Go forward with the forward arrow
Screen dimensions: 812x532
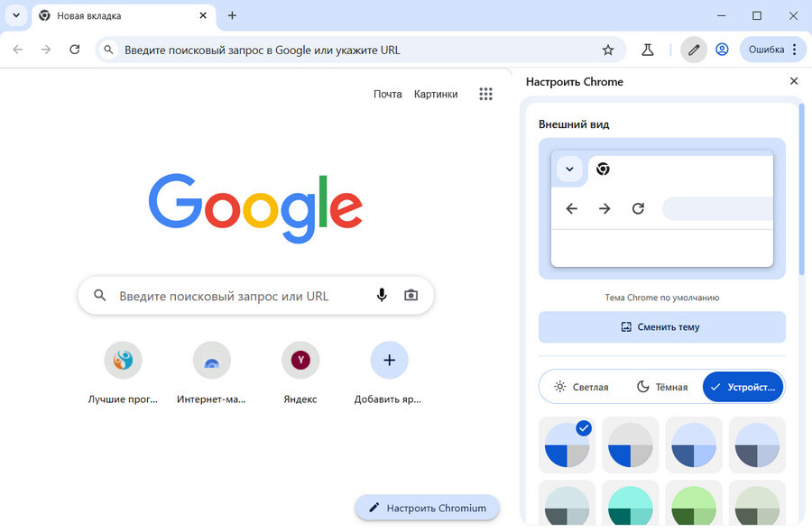coord(46,50)
